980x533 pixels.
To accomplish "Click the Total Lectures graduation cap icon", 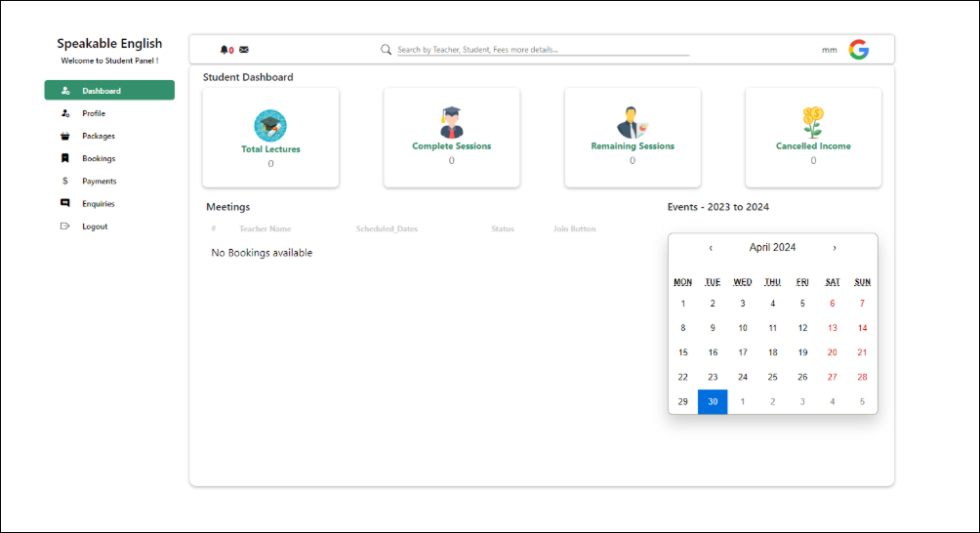I will click(x=270, y=126).
